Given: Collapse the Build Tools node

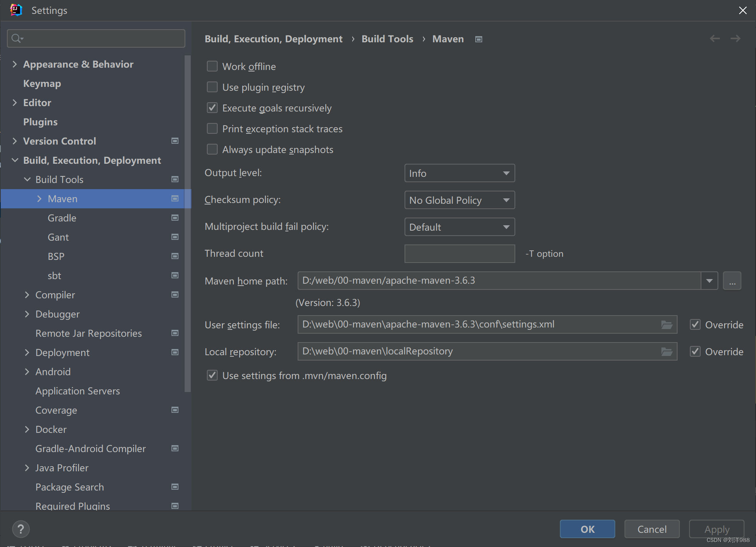Looking at the screenshot, I should pos(27,180).
